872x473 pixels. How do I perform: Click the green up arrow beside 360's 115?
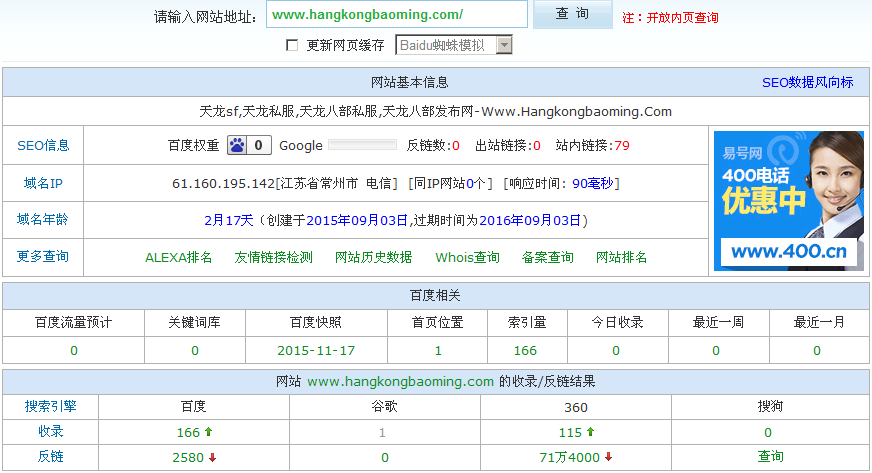pos(591,431)
